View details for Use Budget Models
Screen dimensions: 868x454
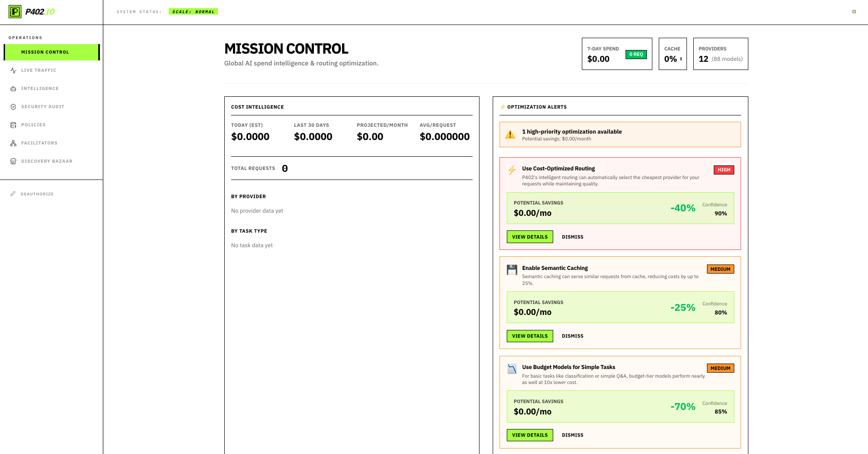click(530, 435)
